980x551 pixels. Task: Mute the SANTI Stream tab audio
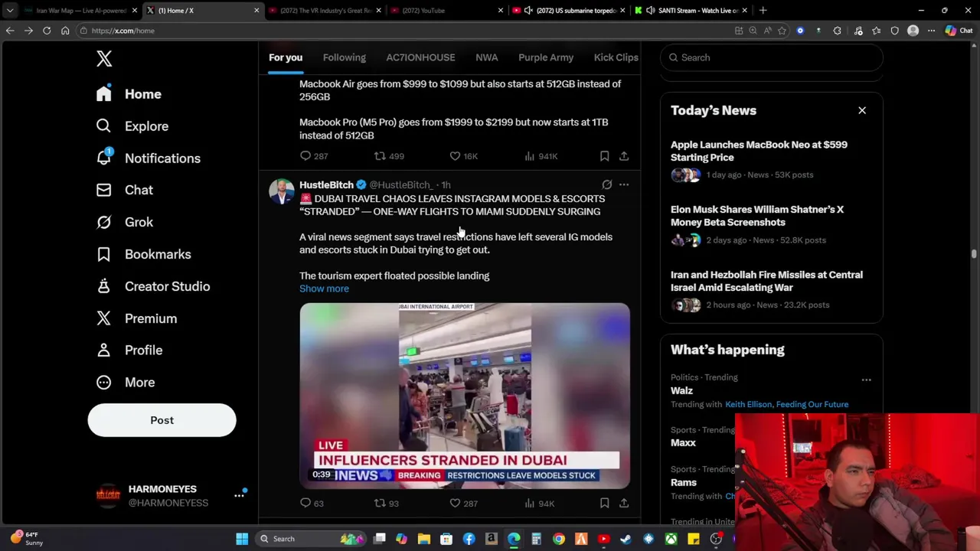point(650,11)
